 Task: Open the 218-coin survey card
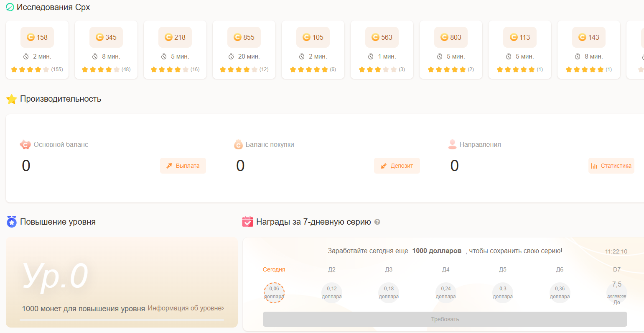175,50
